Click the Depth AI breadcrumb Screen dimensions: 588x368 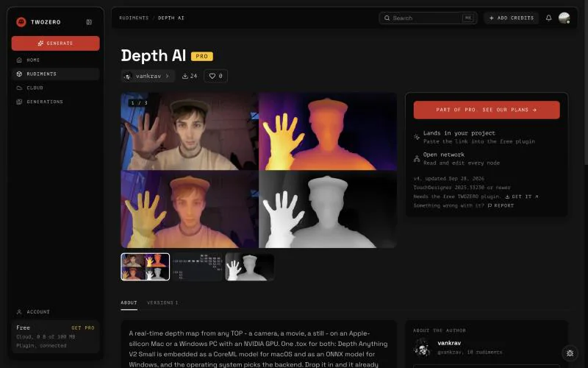pos(171,18)
